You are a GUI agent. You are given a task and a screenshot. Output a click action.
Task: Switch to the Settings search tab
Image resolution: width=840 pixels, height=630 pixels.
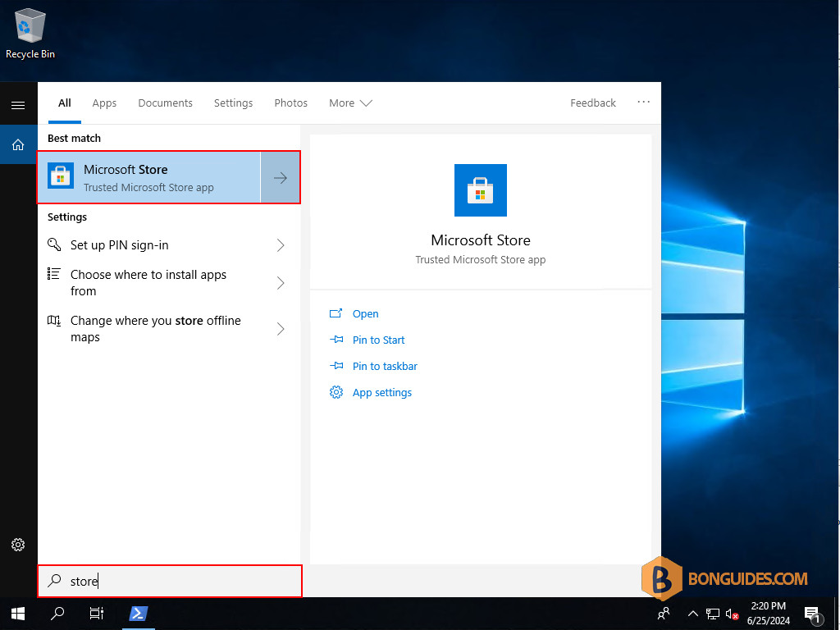[x=233, y=103]
